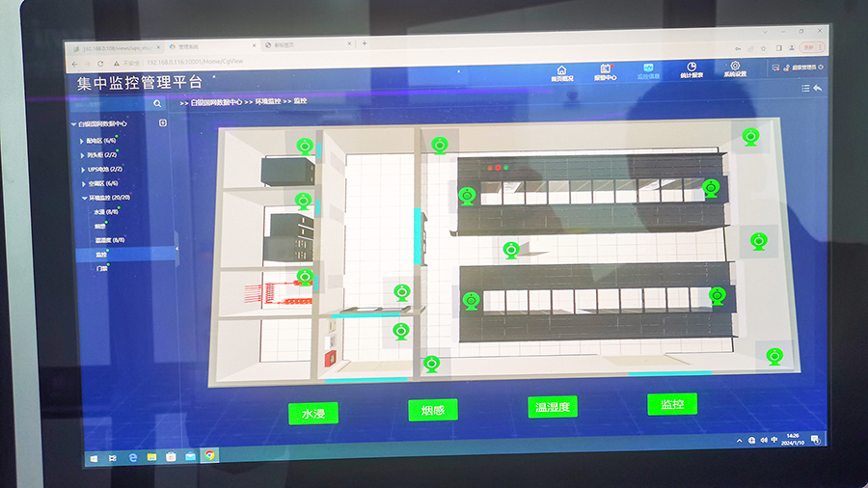Switch to the 监控信息 monitoring info tab
The width and height of the screenshot is (868, 488).
[648, 70]
